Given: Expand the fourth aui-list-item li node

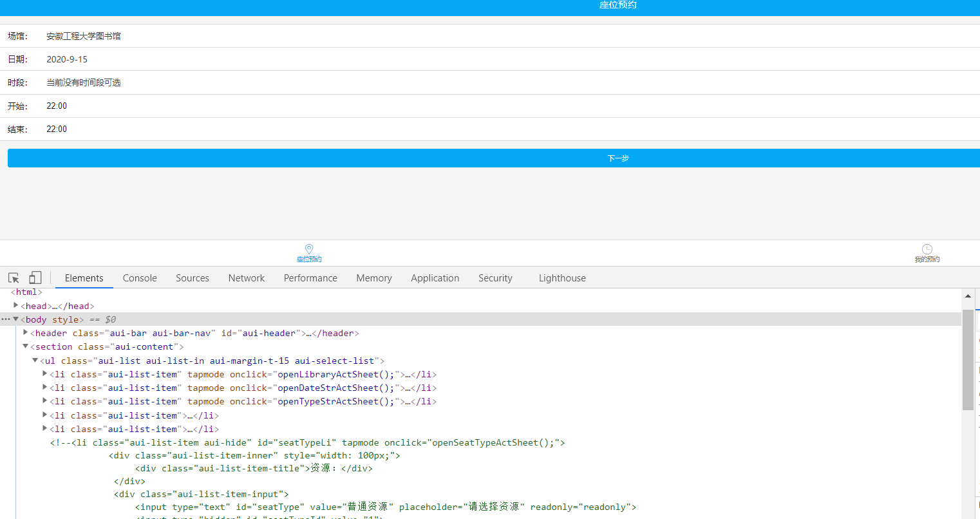Looking at the screenshot, I should [45, 415].
